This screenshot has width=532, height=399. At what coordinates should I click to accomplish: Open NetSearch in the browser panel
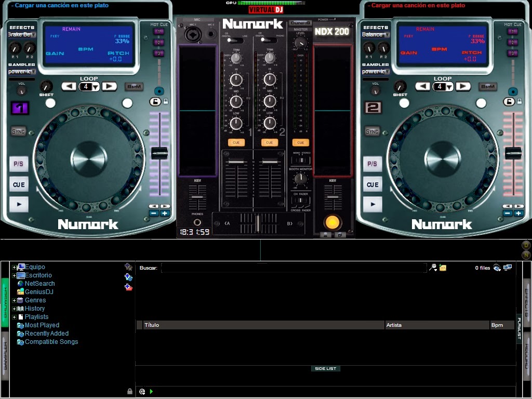(x=39, y=284)
